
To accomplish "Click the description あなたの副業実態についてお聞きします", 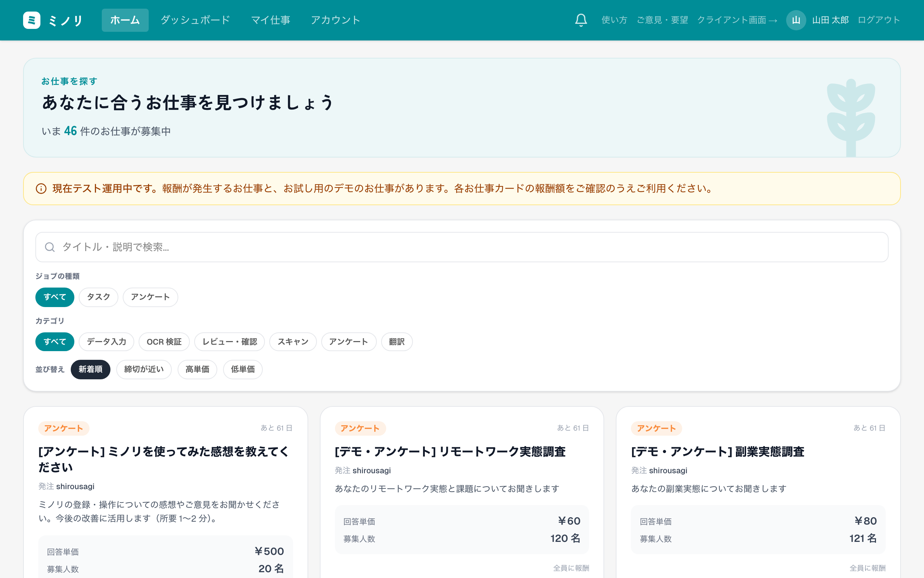I will [709, 488].
